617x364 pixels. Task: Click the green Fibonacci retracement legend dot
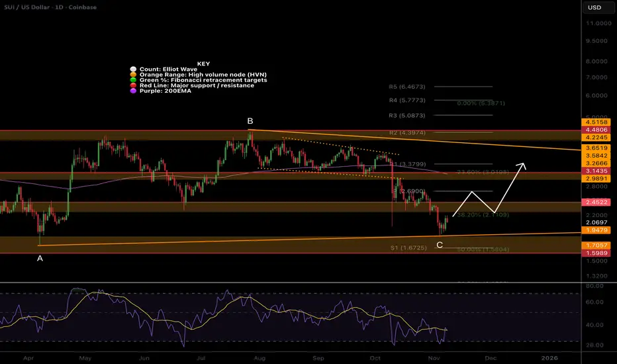coord(133,80)
